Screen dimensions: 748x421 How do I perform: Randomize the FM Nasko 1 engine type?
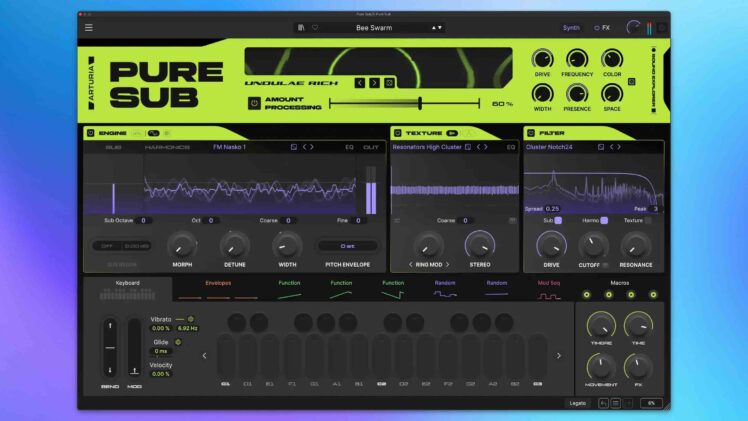click(294, 147)
